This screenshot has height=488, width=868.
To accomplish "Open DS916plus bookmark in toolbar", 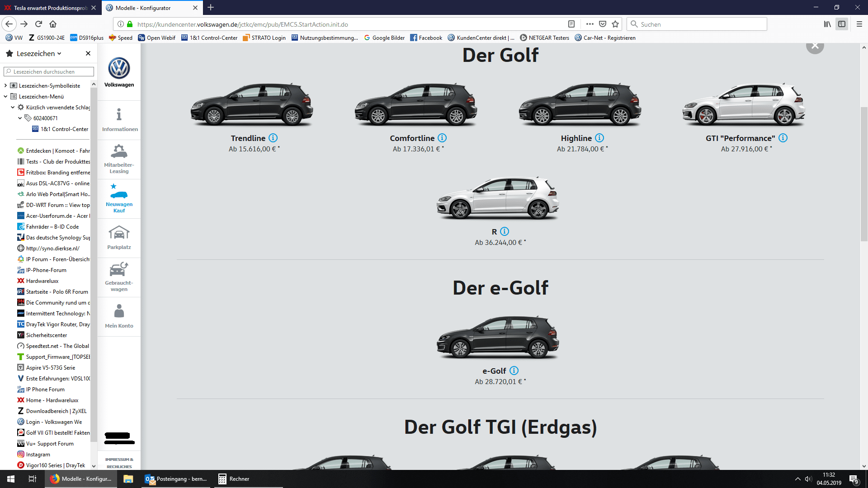I will coord(87,38).
